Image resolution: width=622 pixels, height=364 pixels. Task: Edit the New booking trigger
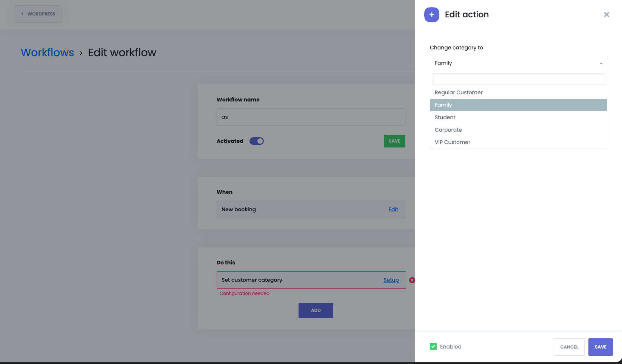tap(393, 209)
